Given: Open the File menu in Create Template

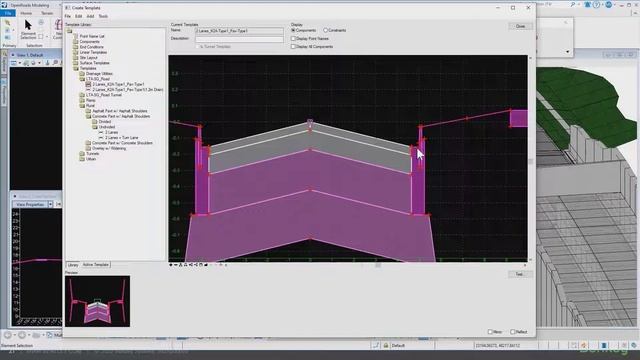Looking at the screenshot, I should (x=68, y=16).
